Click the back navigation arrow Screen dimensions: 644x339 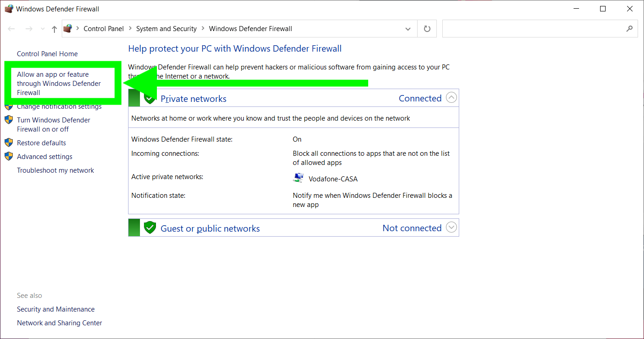[x=11, y=28]
